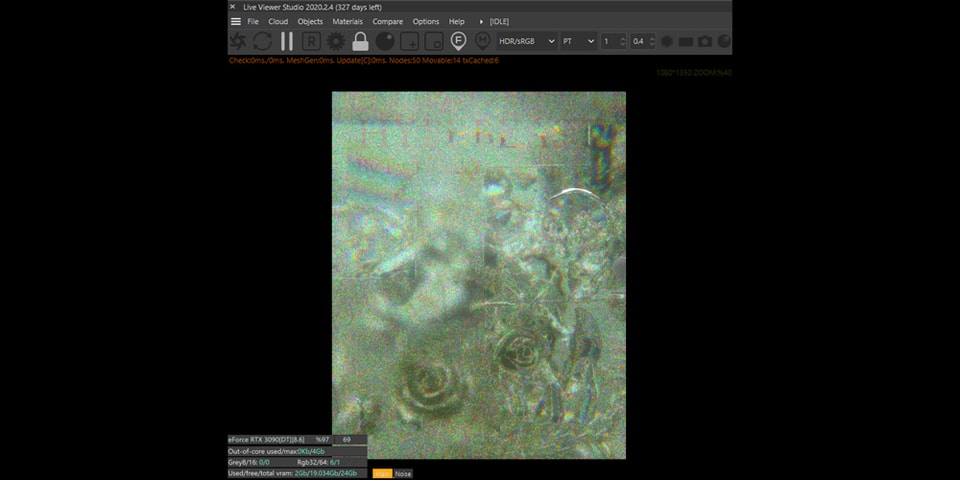Open Octane settings gear icon
Viewport: 960px width, 480px height.
[x=336, y=41]
